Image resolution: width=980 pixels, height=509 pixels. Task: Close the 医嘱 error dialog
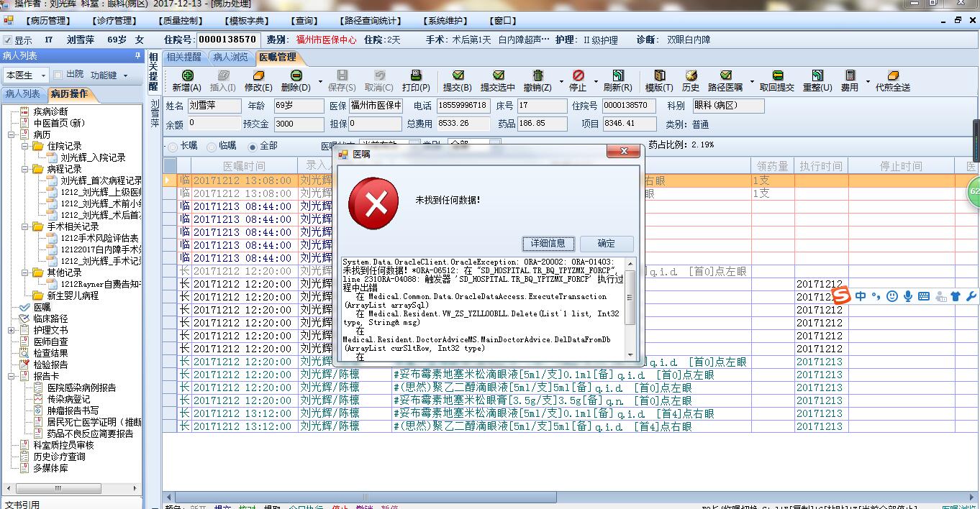pos(623,151)
